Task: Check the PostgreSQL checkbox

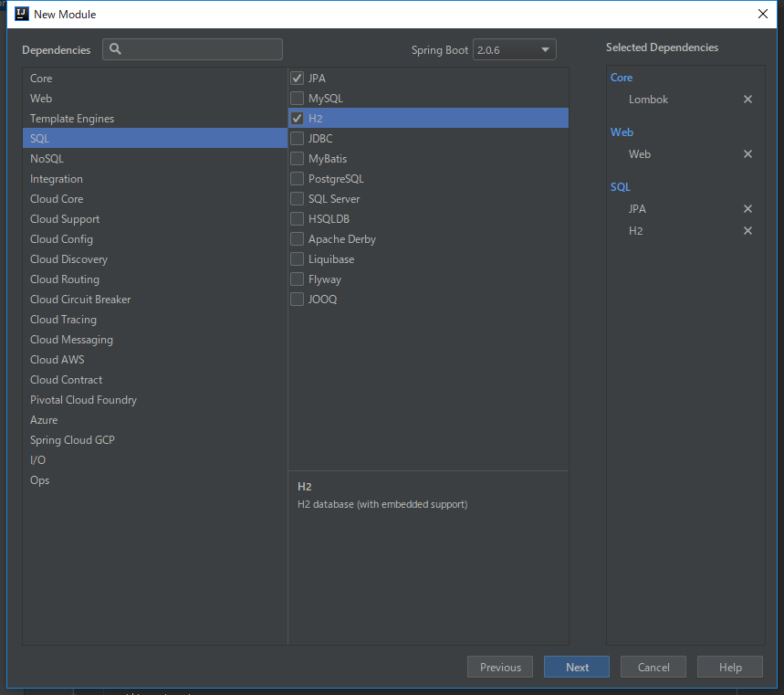Action: coord(297,179)
